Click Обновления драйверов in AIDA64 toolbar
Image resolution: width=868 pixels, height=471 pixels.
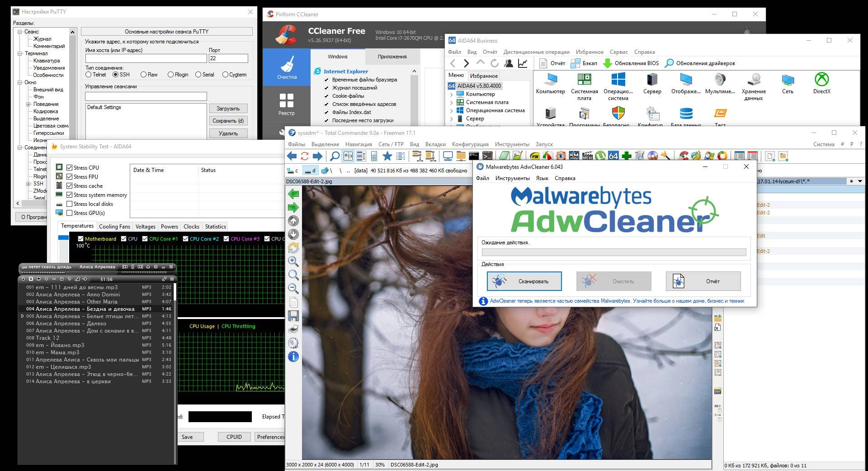(x=700, y=63)
